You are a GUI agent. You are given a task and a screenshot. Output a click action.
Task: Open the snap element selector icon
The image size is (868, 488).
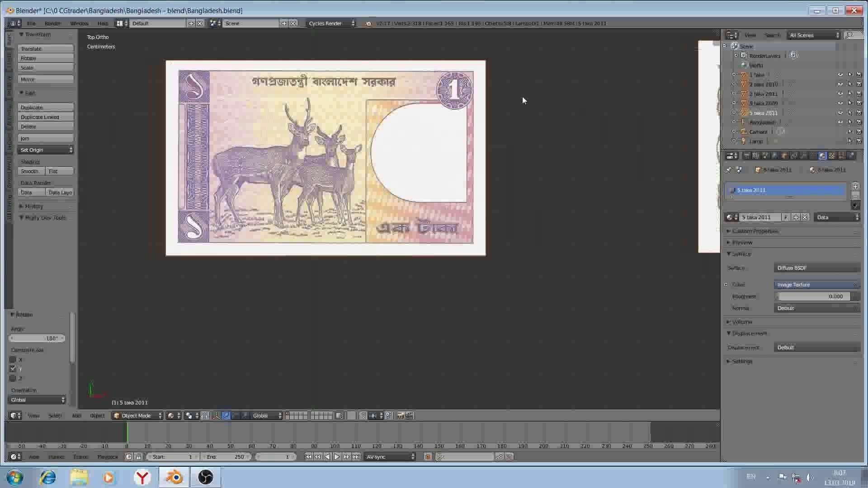coord(375,416)
